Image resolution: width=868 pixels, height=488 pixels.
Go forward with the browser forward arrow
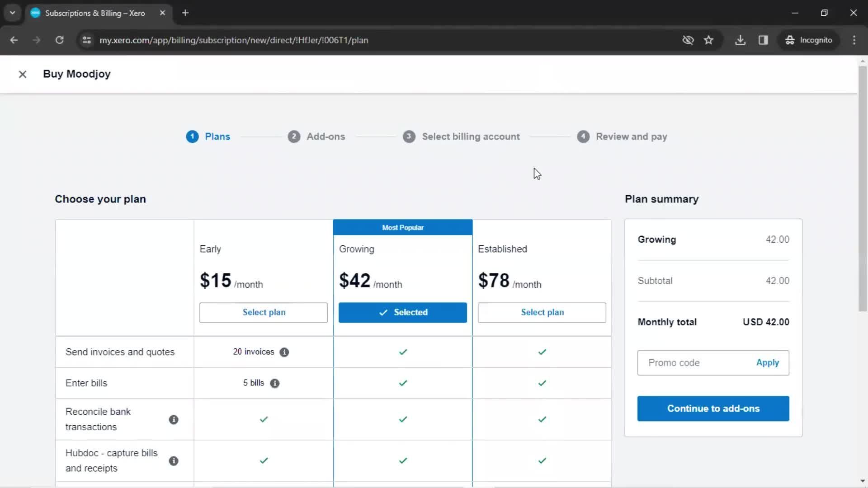[x=37, y=40]
